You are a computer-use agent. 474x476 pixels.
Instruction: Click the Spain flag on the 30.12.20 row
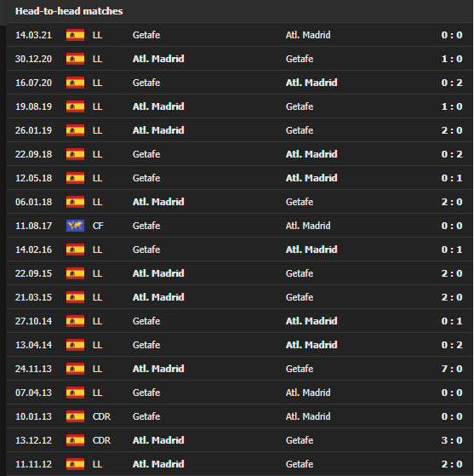[75, 59]
